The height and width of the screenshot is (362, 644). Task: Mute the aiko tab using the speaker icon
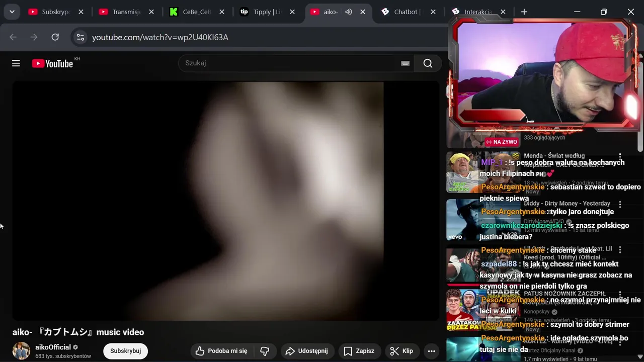(348, 12)
